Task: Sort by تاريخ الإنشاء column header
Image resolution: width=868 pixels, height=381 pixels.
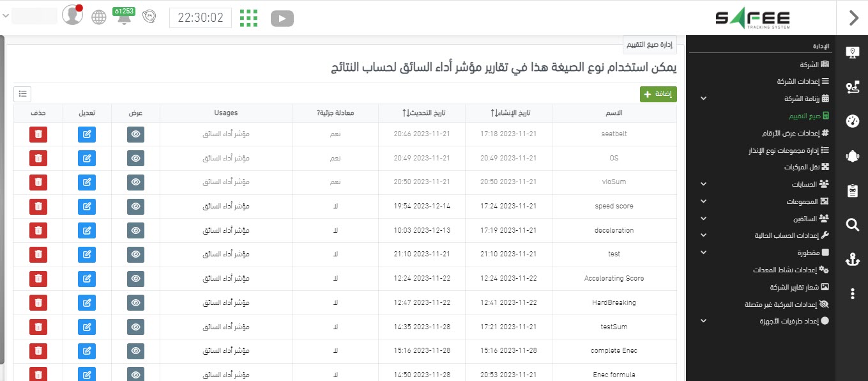Action: tap(517, 113)
